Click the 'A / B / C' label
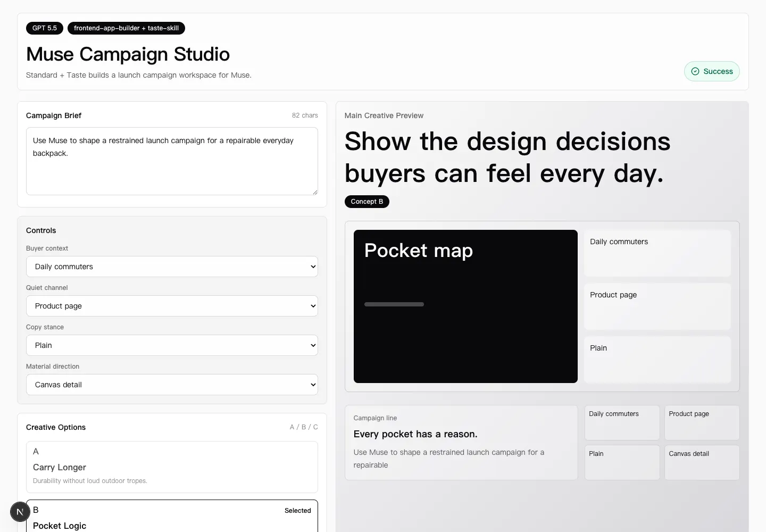 tap(304, 427)
